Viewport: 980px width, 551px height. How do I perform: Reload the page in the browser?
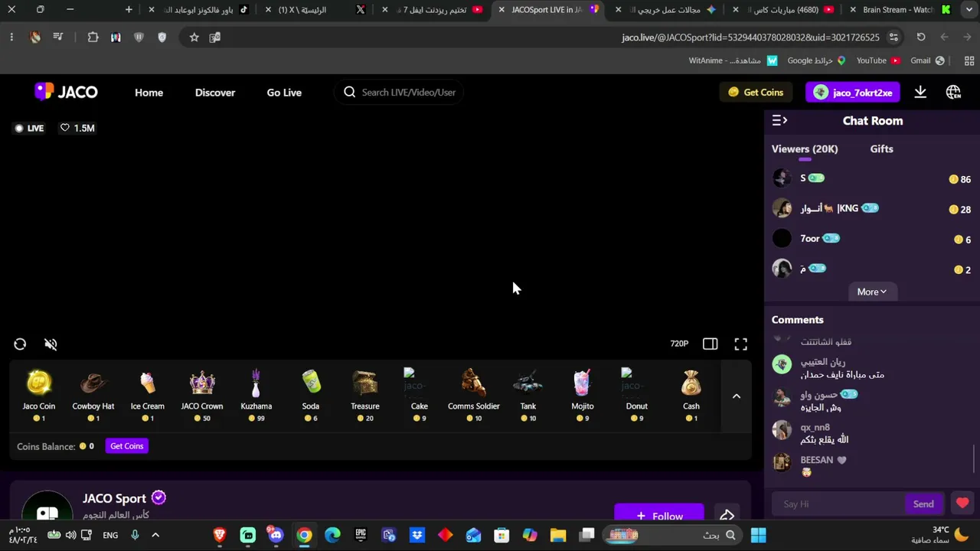tap(921, 37)
